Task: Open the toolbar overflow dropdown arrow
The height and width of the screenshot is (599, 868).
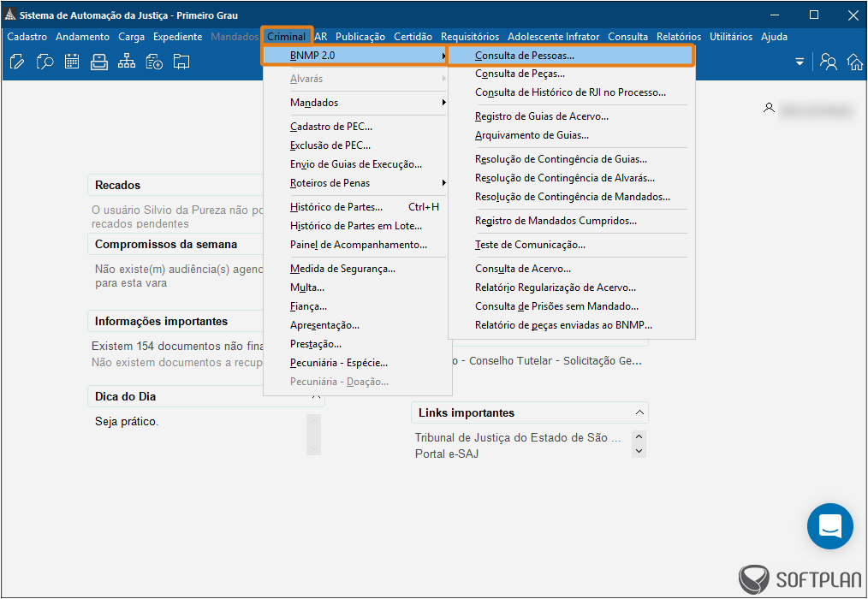Action: [800, 62]
